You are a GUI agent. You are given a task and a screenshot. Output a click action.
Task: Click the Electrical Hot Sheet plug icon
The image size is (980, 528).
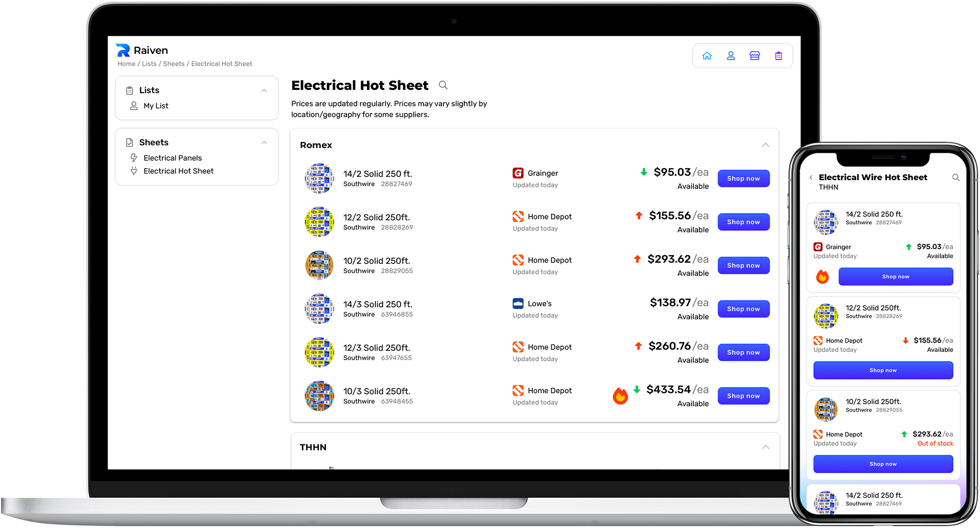pos(134,170)
